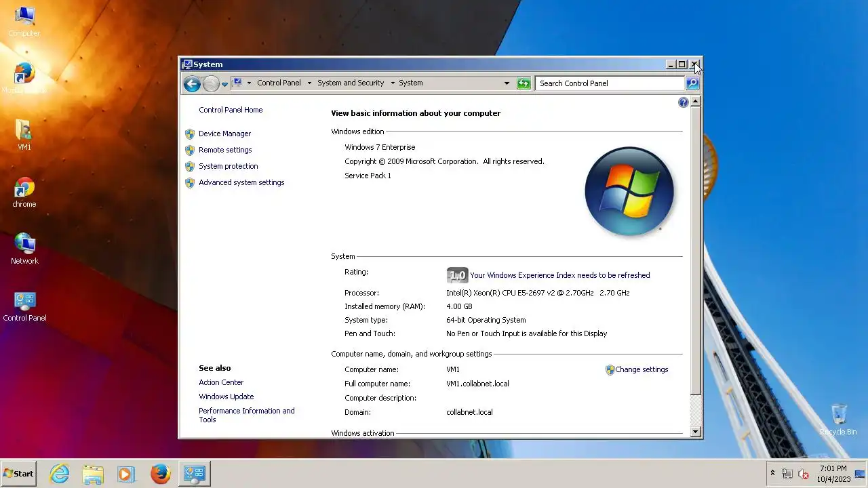Screen dimensions: 868x488
Task: Click the shield icon beside Advanced system settings
Action: point(190,182)
